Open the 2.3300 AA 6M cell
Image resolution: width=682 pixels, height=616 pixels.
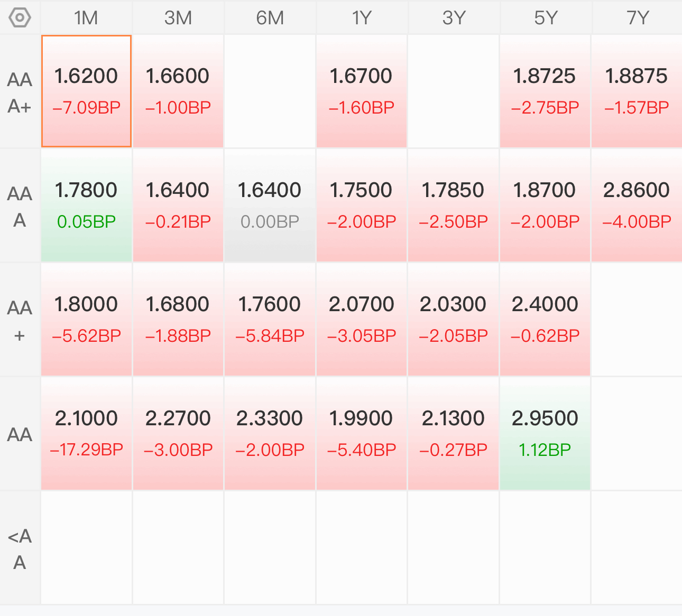click(270, 434)
